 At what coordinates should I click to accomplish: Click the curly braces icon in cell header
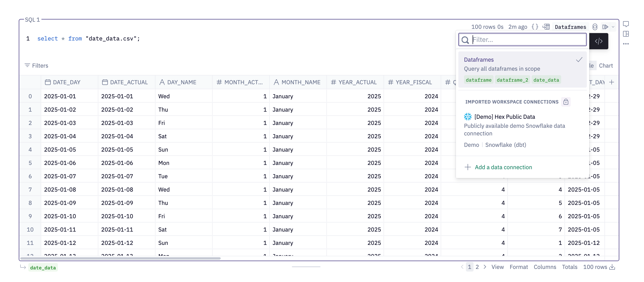535,27
